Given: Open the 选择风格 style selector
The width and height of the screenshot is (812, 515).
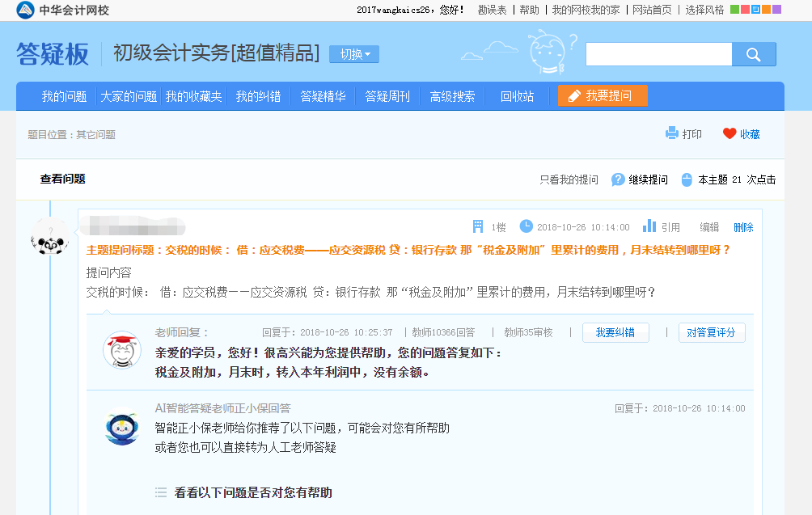Looking at the screenshot, I should 704,11.
